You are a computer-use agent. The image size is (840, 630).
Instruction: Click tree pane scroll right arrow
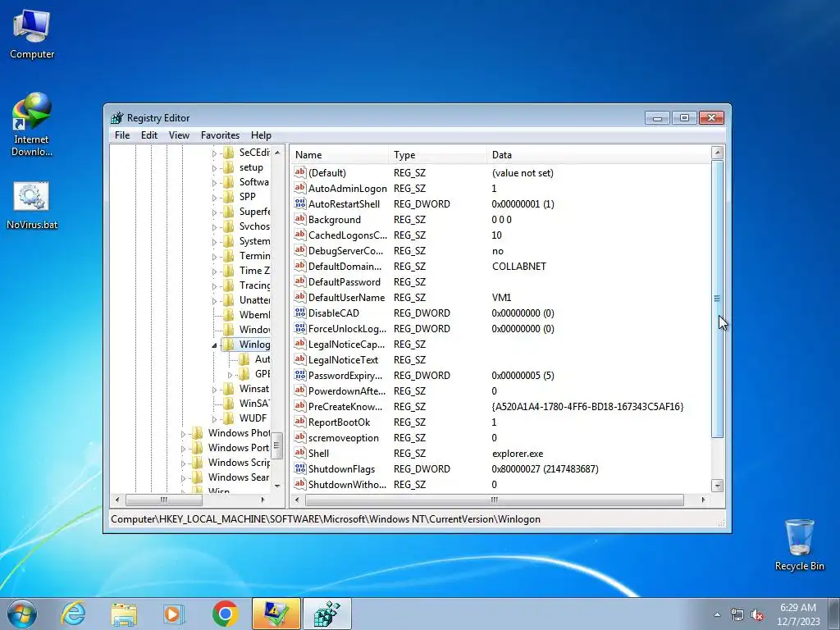[x=263, y=500]
